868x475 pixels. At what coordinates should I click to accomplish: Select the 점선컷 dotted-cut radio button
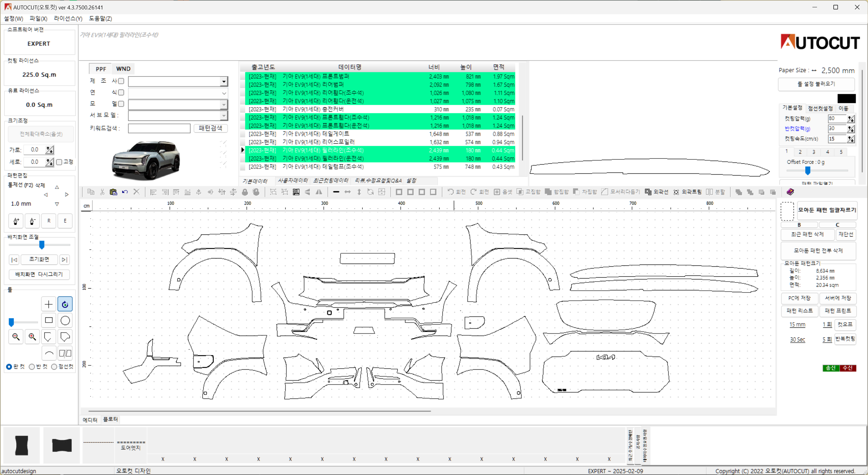tap(54, 367)
